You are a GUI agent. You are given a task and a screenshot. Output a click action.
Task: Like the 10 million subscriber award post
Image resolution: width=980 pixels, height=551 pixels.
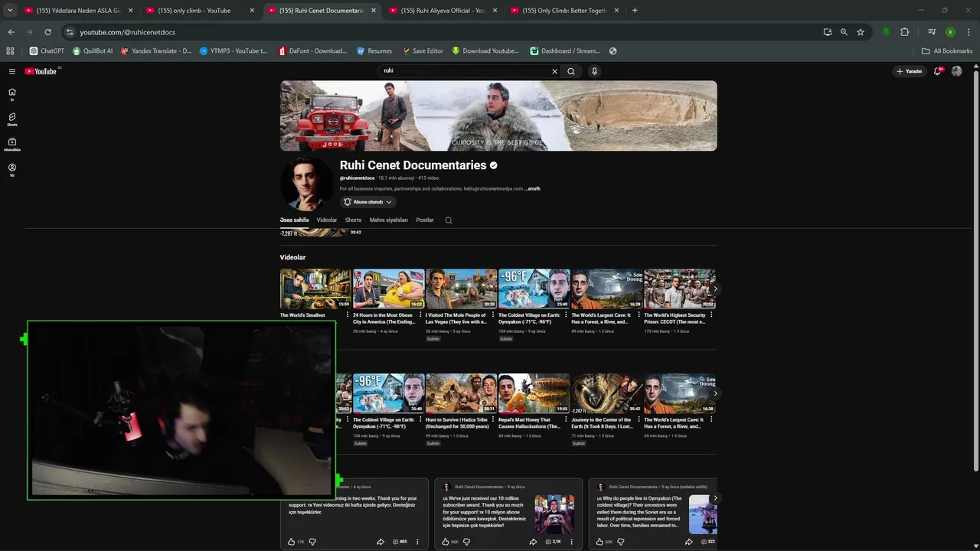click(x=446, y=542)
